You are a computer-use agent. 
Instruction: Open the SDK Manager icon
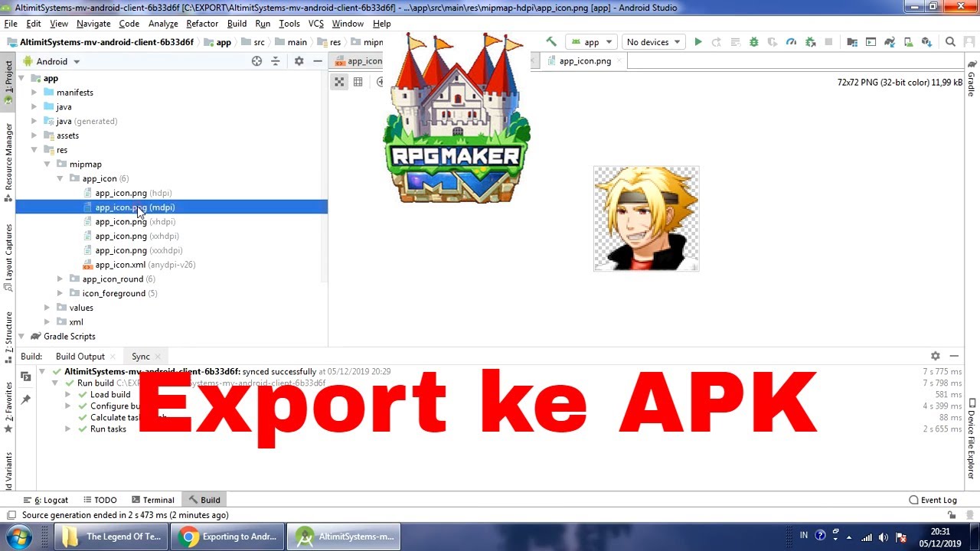(x=926, y=42)
